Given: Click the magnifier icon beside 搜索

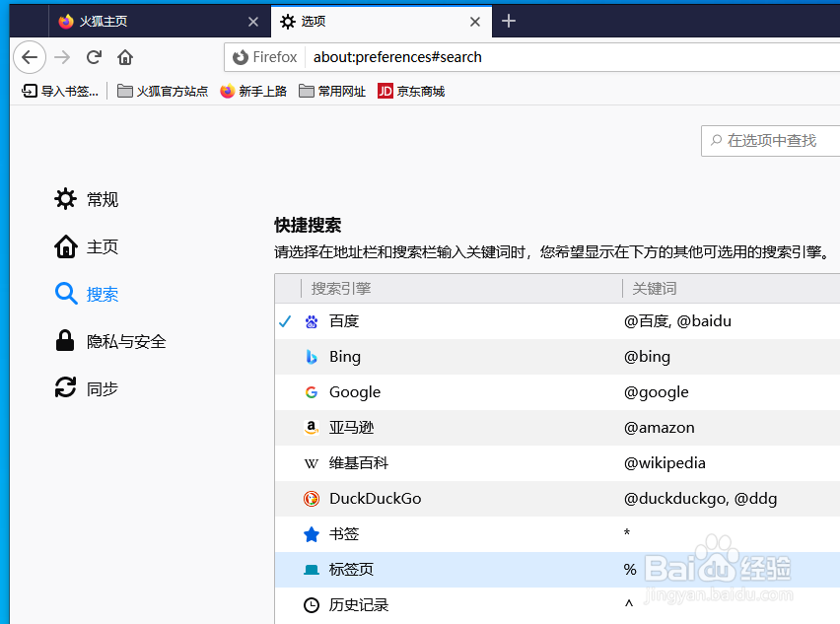Looking at the screenshot, I should tap(66, 294).
